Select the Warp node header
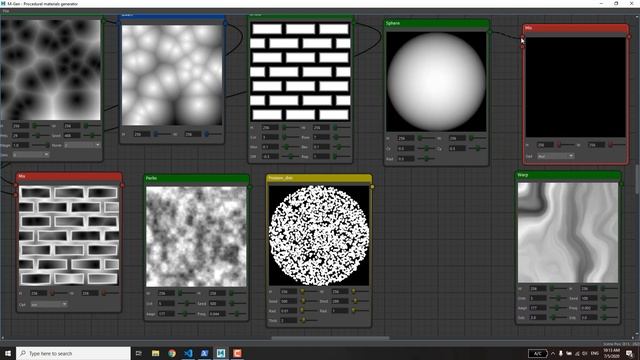Image resolution: width=640 pixels, height=360 pixels. (x=568, y=175)
